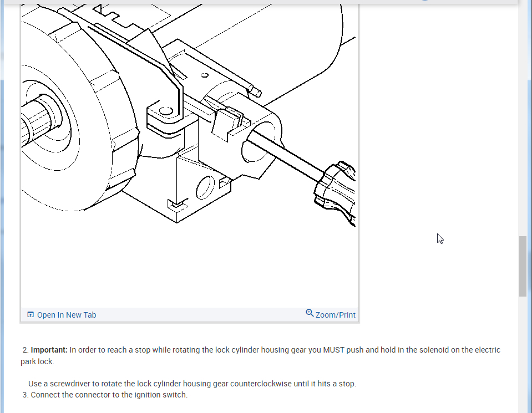Click the Zoom/Print magnifier icon
The height and width of the screenshot is (413, 532).
[310, 313]
